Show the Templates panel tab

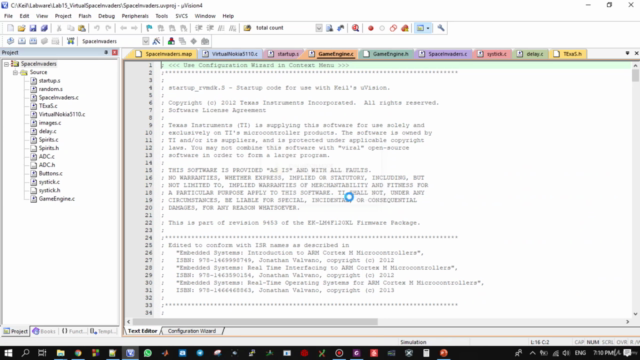point(103,331)
